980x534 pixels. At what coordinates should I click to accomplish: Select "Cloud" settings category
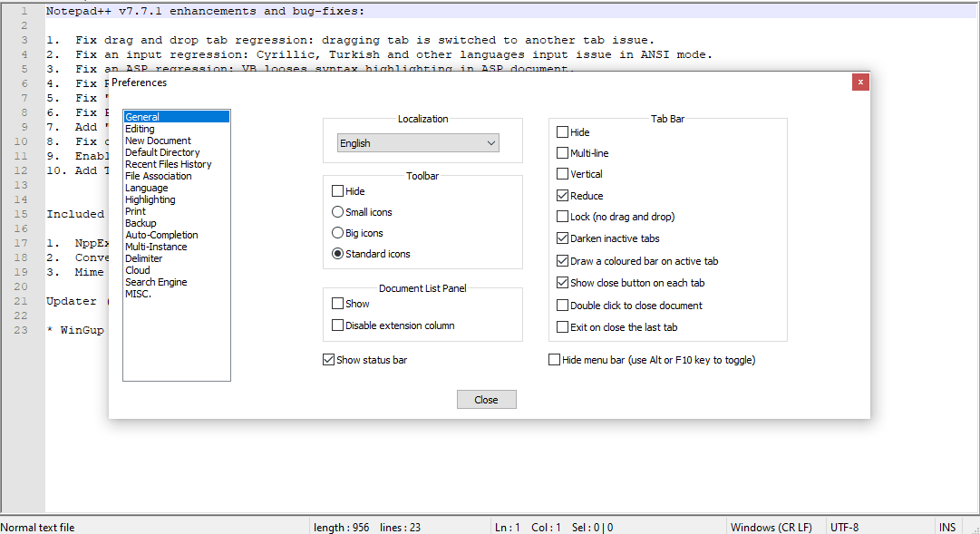[x=137, y=269]
